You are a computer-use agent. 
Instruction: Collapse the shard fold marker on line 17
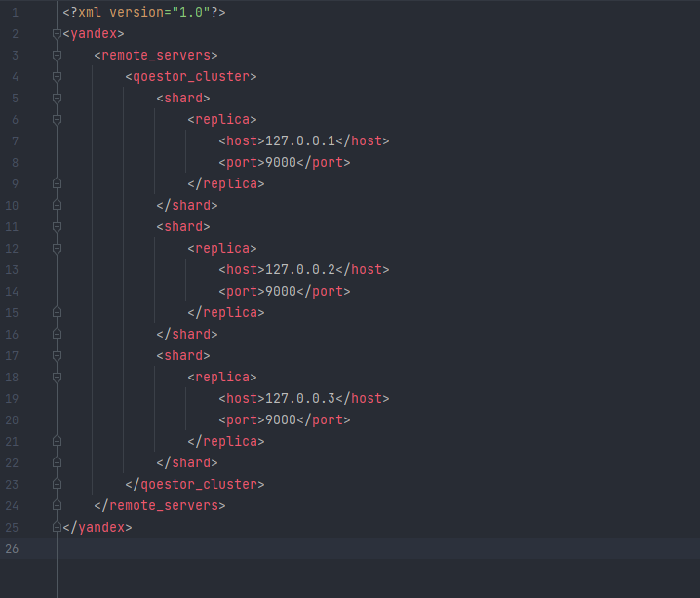point(57,355)
